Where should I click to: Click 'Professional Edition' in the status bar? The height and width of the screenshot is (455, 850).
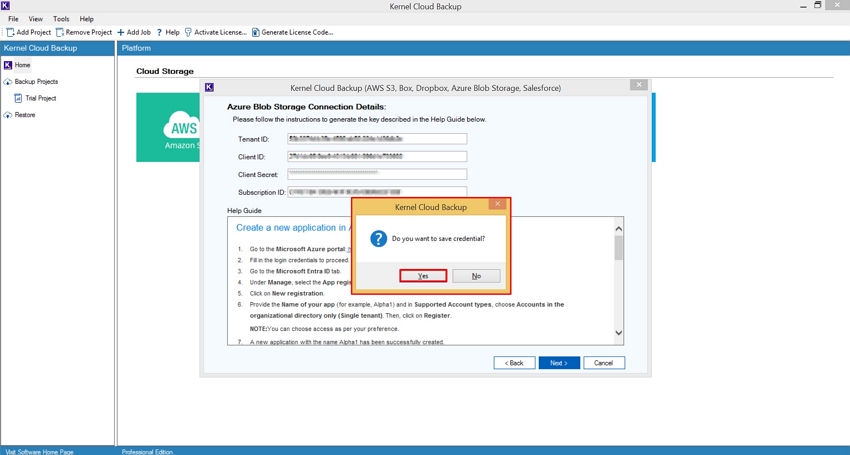click(147, 451)
